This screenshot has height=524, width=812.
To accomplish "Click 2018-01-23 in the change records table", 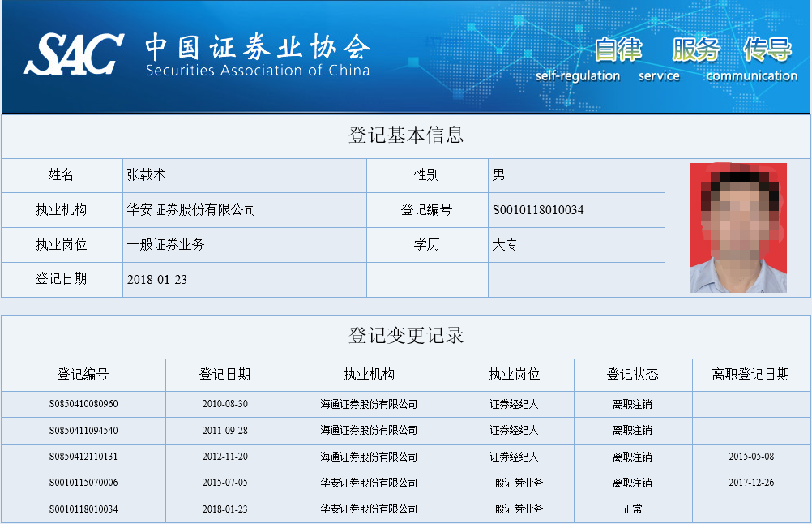I will tap(224, 509).
